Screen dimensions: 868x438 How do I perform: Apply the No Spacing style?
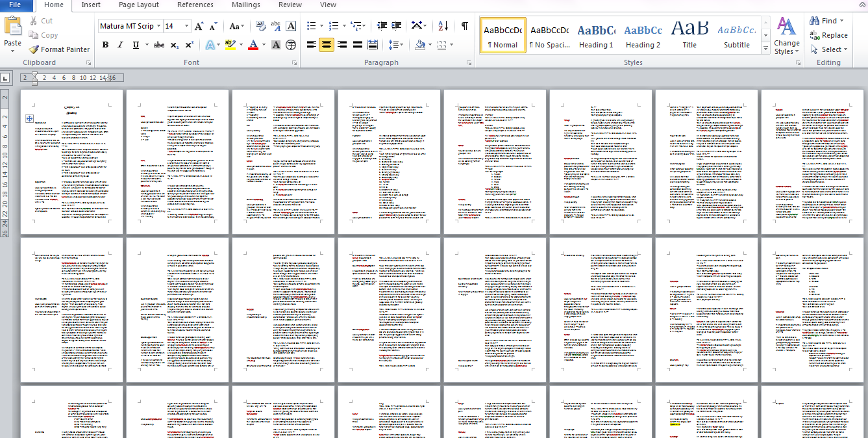click(x=549, y=35)
